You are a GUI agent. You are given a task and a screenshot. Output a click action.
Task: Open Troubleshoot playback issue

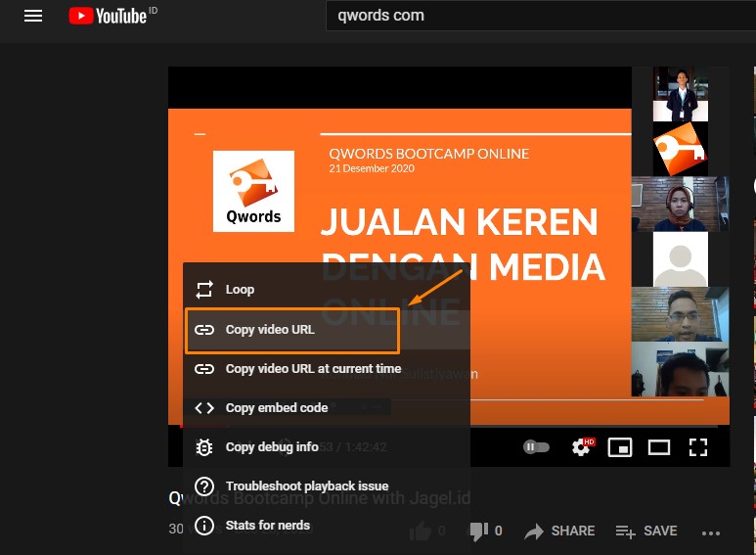pos(327,486)
